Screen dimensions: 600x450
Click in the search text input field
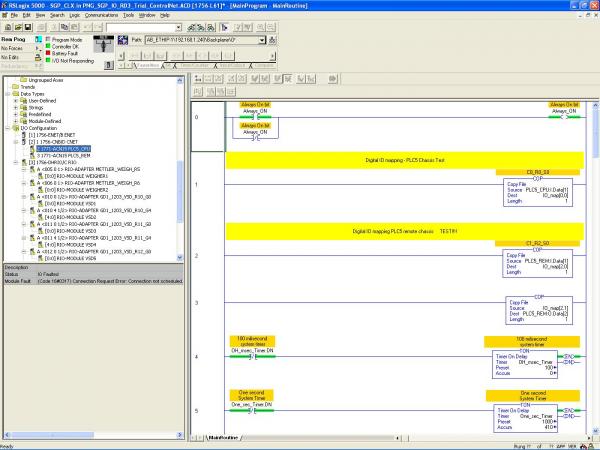(x=140, y=28)
